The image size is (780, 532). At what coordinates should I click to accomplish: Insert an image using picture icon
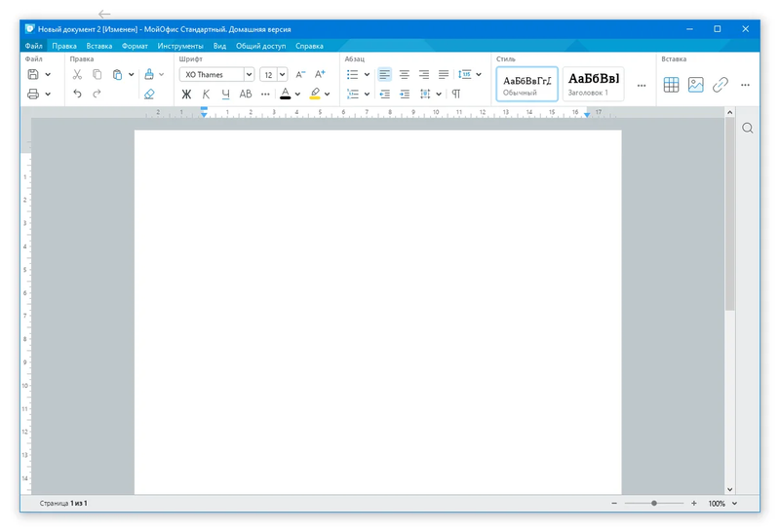(x=695, y=85)
